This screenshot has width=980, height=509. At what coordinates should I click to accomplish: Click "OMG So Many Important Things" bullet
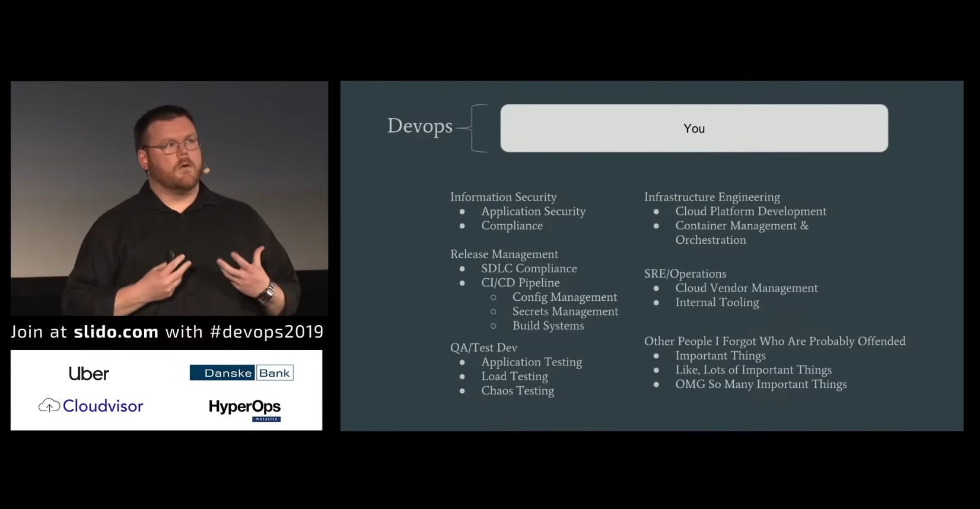[761, 384]
